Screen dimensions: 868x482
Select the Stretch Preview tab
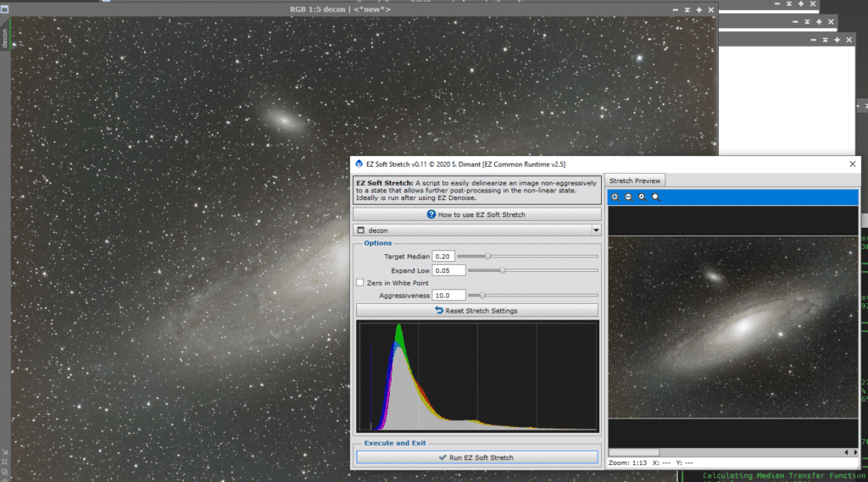[634, 180]
